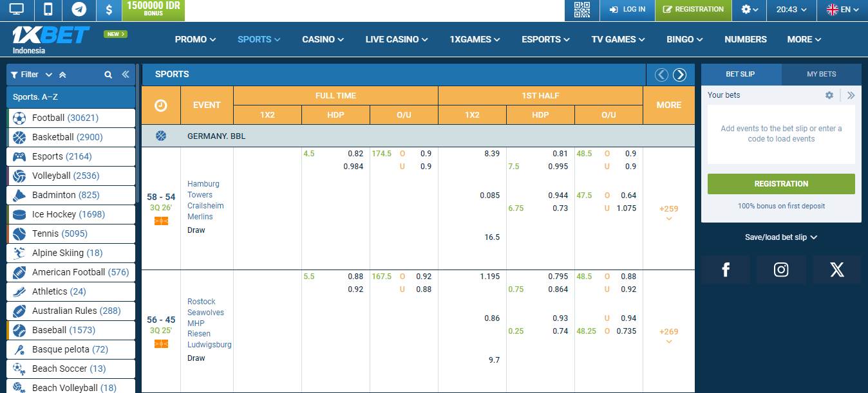The width and height of the screenshot is (868, 393).
Task: Open the TV GAMES menu
Action: 618,39
